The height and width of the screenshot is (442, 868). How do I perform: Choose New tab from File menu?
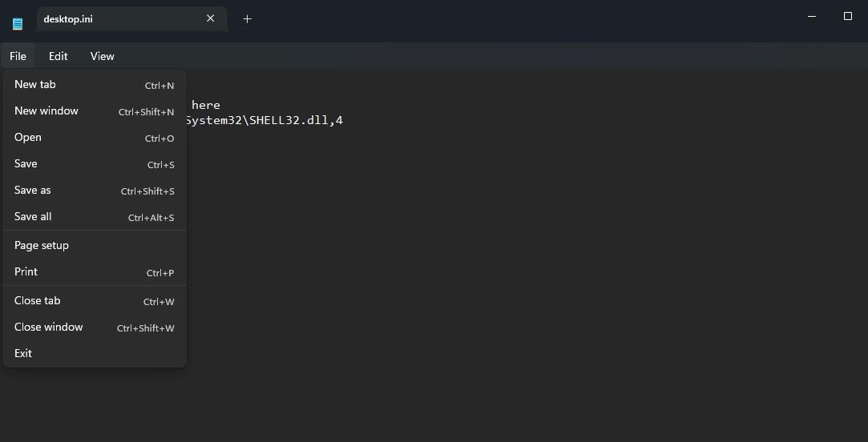coord(35,84)
